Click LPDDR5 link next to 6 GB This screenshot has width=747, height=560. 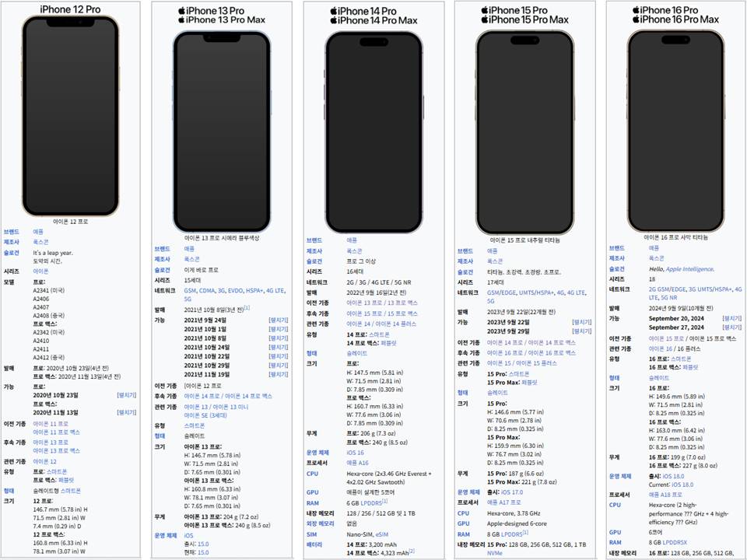tap(371, 503)
